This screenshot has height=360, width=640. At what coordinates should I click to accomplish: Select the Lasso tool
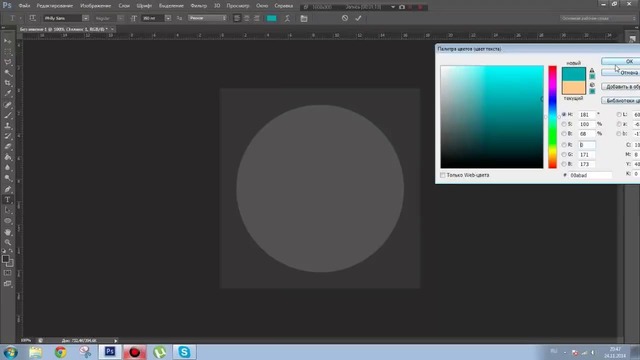click(x=8, y=62)
